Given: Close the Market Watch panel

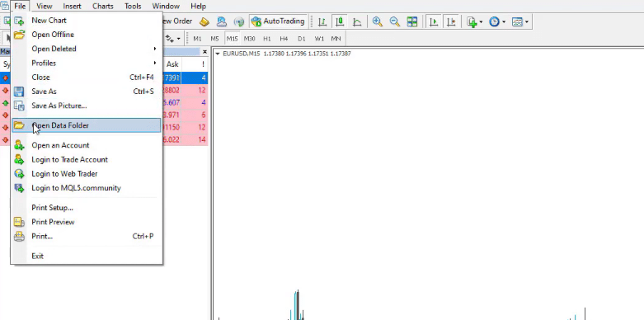Looking at the screenshot, I should point(204,52).
